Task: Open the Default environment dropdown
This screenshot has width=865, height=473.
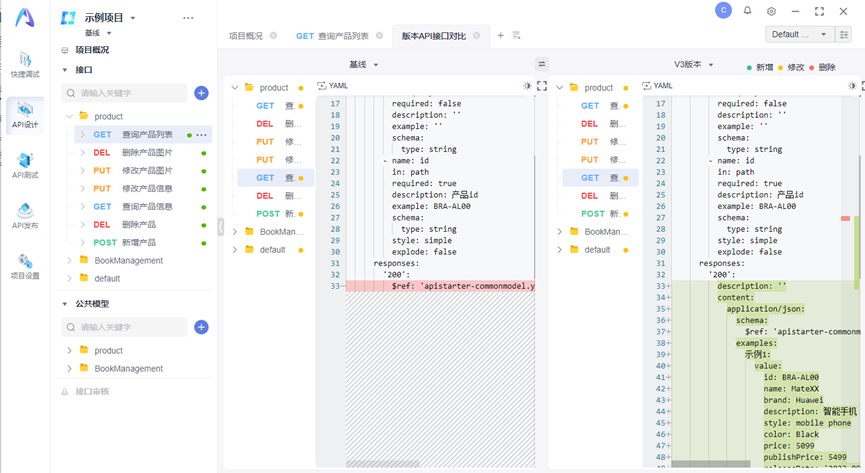Action: tap(800, 34)
